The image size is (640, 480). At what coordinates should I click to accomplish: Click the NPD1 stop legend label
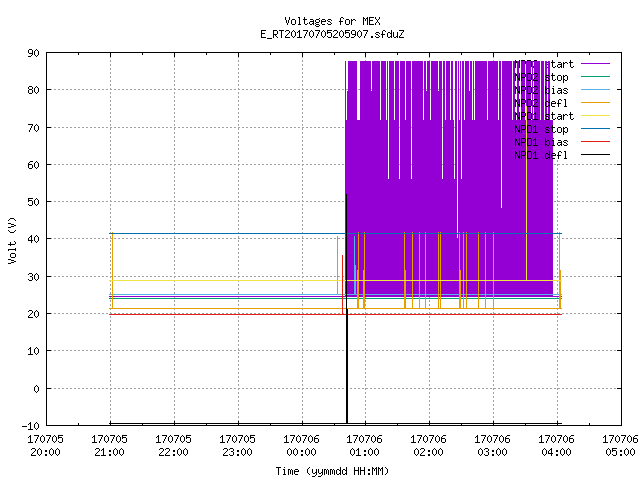tap(541, 129)
